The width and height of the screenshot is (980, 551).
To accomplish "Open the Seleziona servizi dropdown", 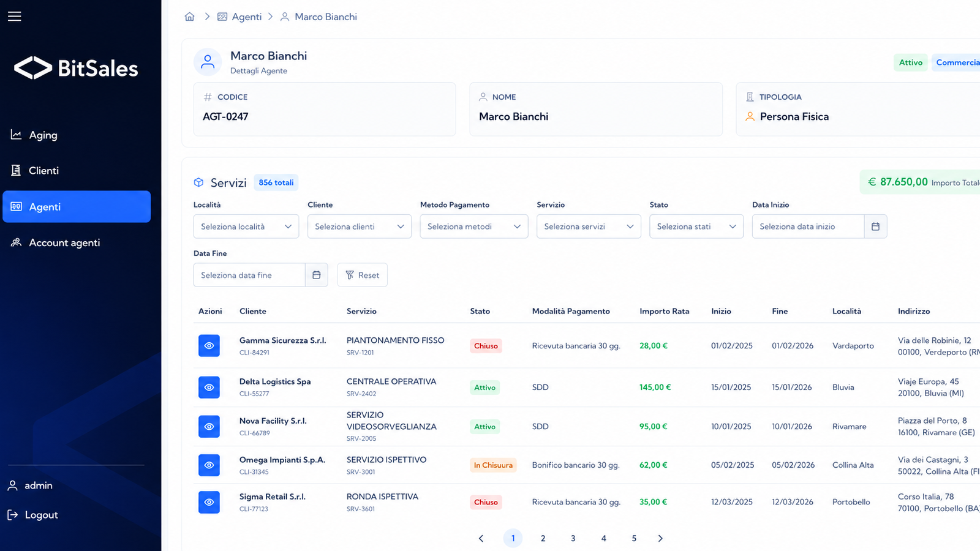I will pos(589,227).
